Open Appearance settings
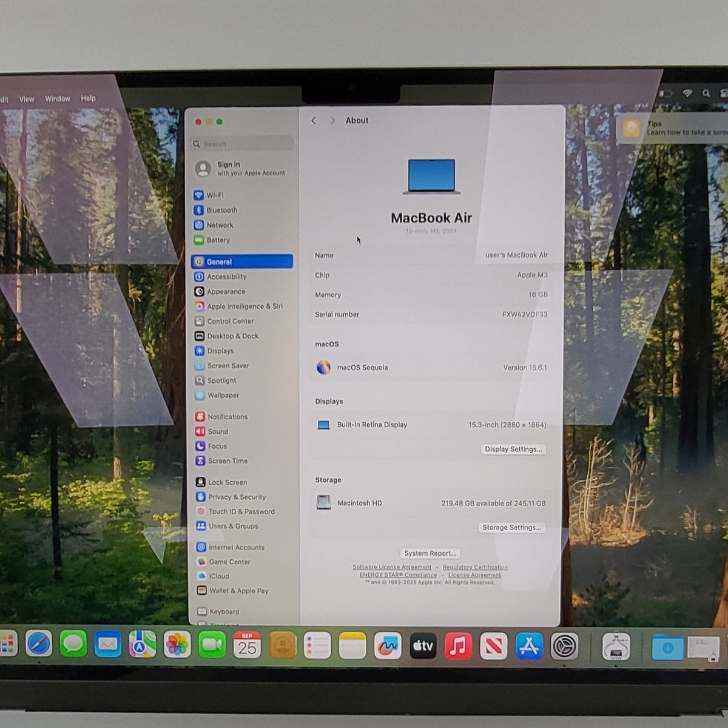 tap(220, 292)
